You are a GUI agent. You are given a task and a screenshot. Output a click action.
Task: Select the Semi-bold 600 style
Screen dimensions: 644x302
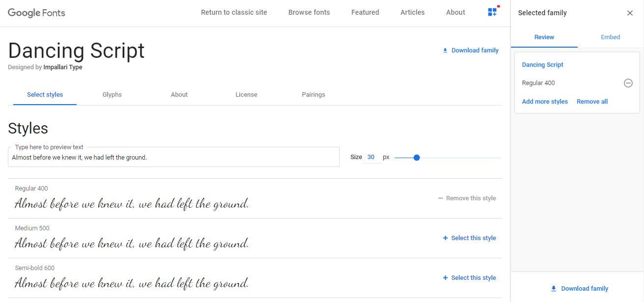click(469, 278)
